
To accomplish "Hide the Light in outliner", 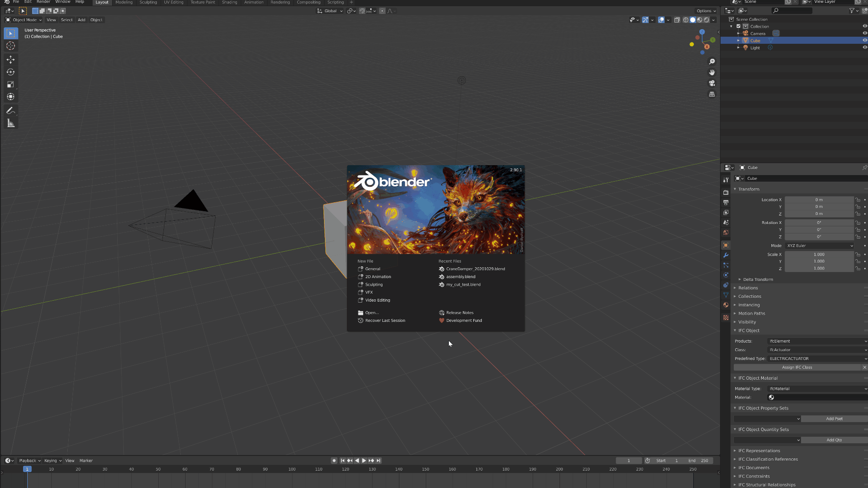I will click(865, 48).
